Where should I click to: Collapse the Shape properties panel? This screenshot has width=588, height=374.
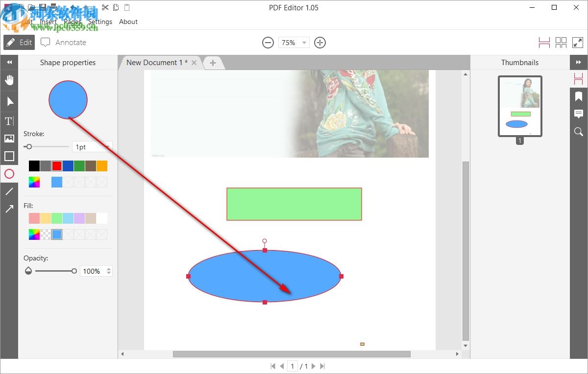(9, 62)
